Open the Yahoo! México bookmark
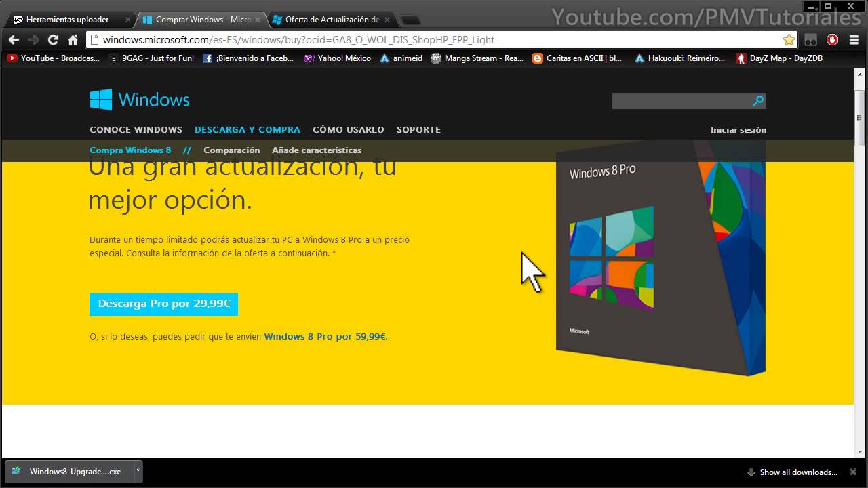Viewport: 868px width, 488px height. tap(338, 58)
